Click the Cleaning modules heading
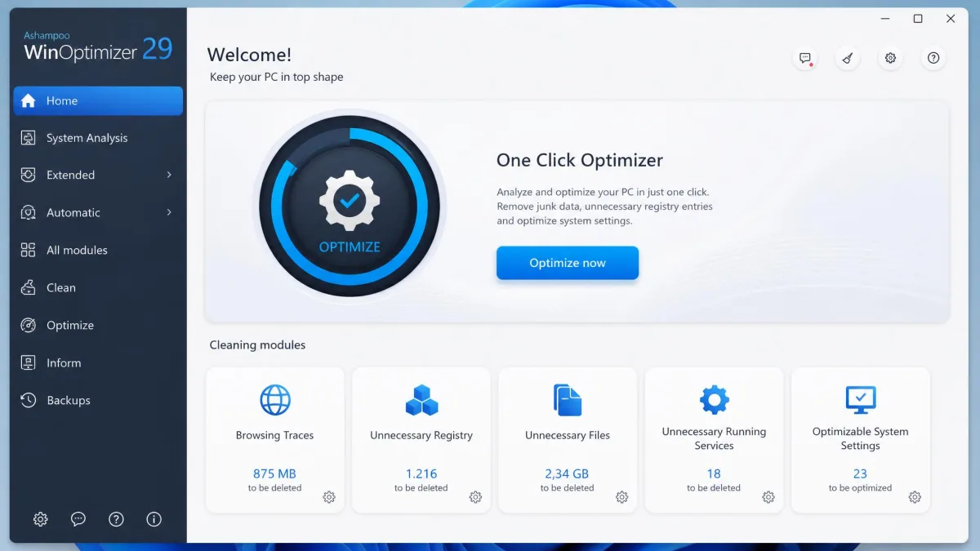 click(257, 344)
